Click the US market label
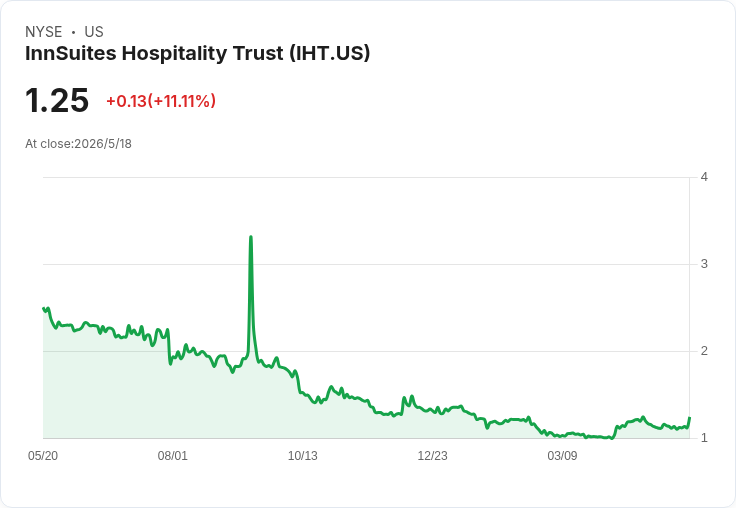The height and width of the screenshot is (508, 736). (94, 32)
